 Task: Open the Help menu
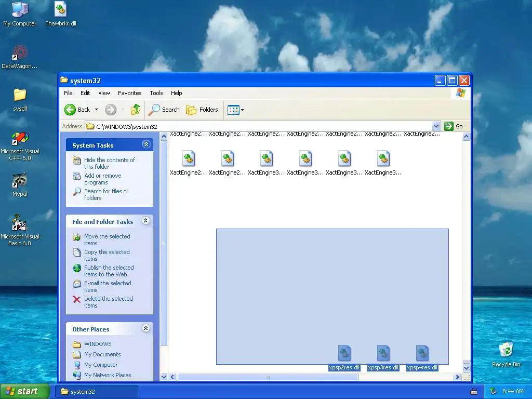(x=176, y=93)
